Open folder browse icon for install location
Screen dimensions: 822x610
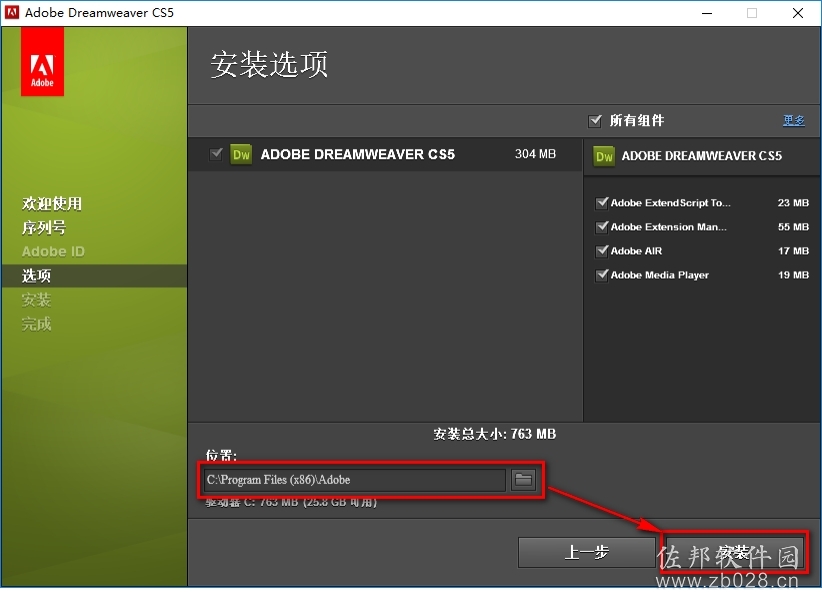pos(523,480)
